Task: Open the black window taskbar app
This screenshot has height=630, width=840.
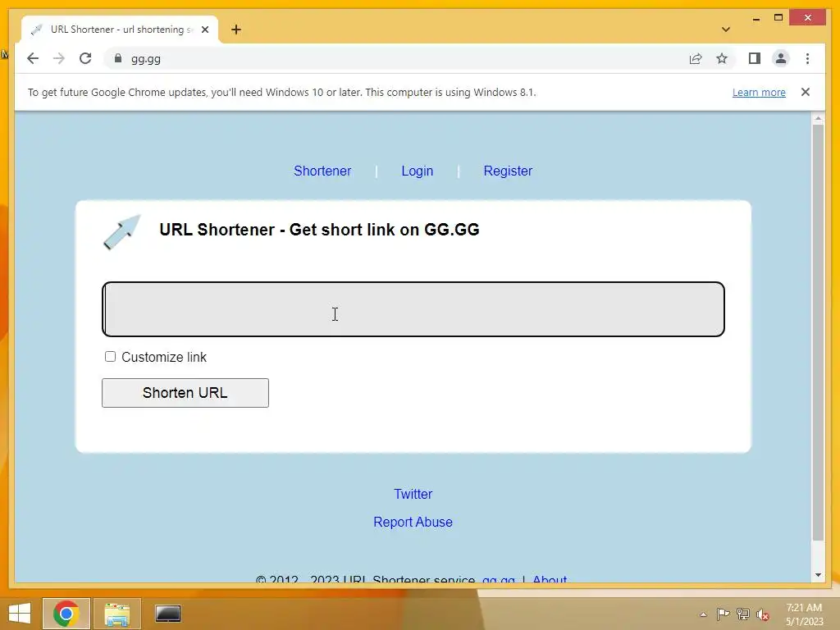Action: point(167,614)
